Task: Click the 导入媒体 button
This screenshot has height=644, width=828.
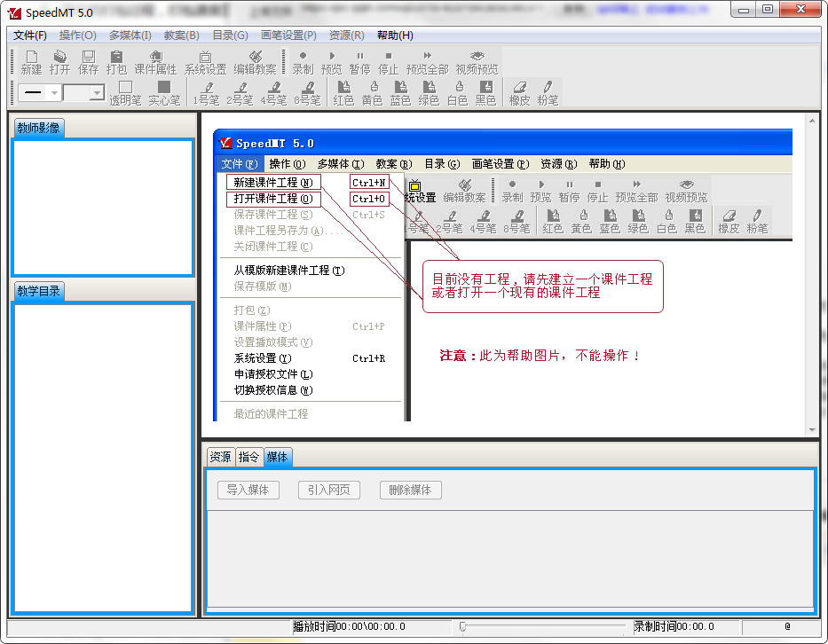Action: [x=248, y=491]
